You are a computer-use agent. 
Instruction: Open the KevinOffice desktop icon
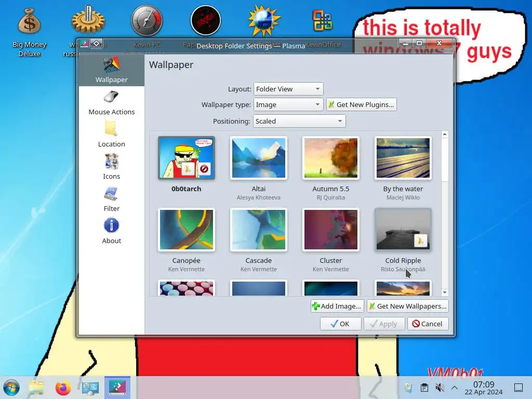pos(323,20)
